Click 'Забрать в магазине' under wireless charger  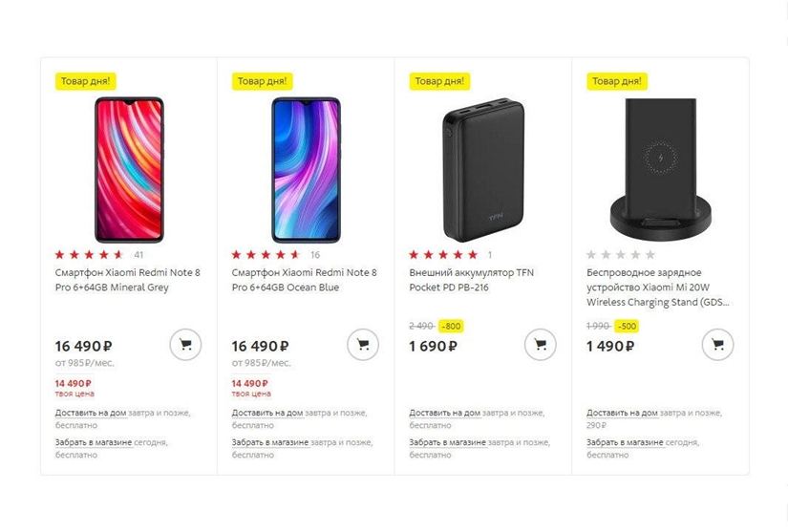coord(625,443)
